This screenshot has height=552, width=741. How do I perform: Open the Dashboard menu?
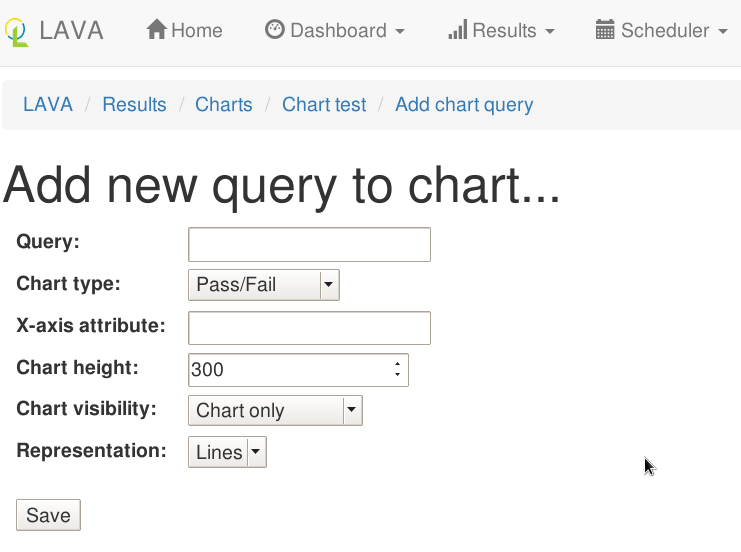coord(335,31)
